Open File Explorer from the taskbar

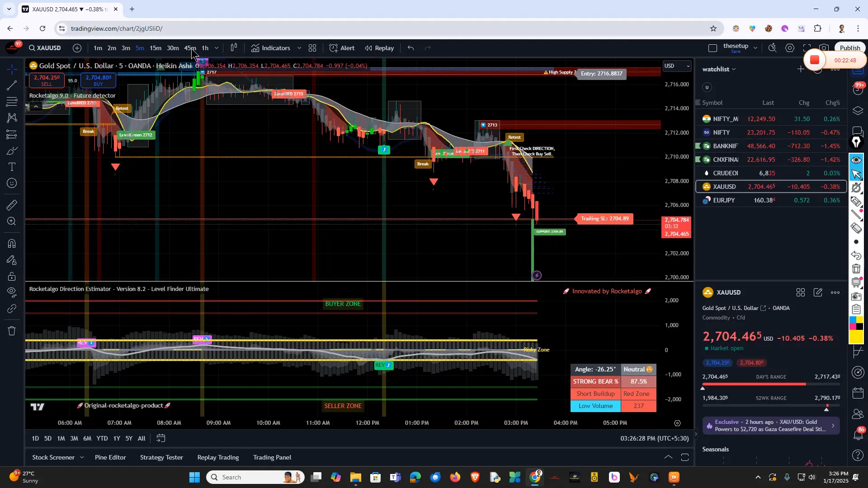pyautogui.click(x=356, y=477)
